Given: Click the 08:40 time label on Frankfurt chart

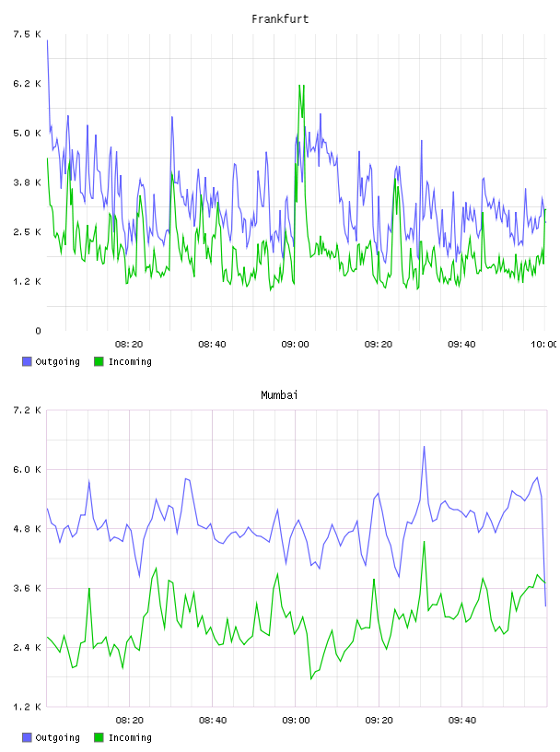Looking at the screenshot, I should click(x=212, y=345).
